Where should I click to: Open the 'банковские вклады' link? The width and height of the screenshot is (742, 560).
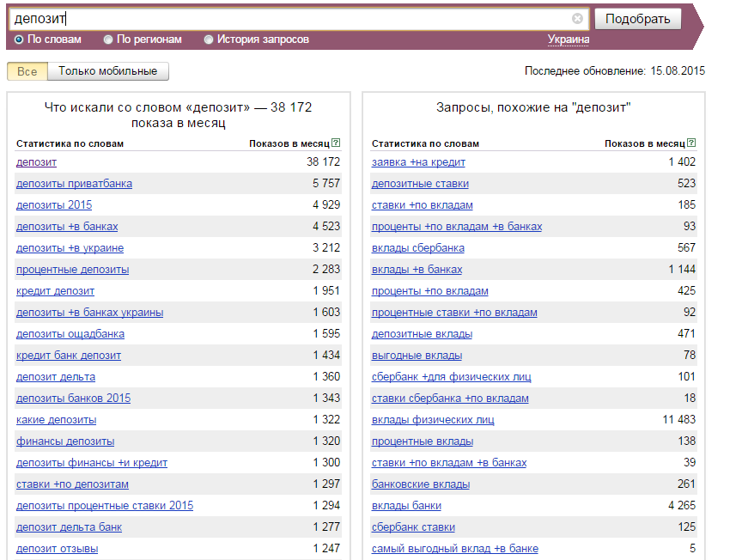421,484
